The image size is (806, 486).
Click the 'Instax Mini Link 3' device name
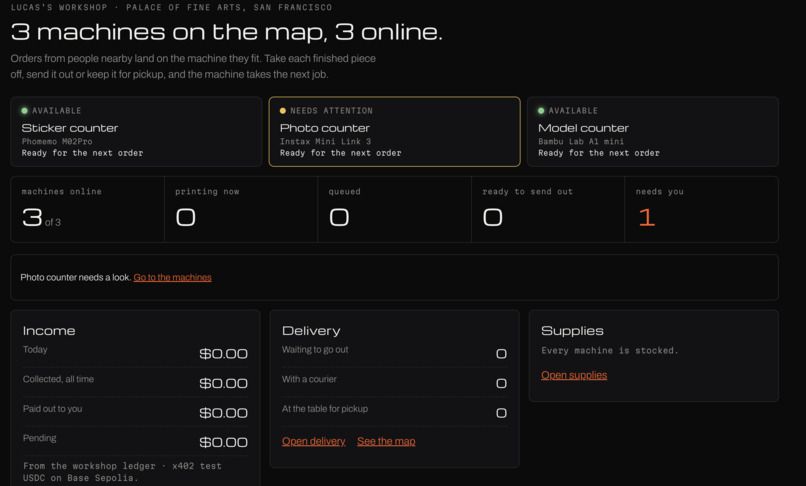point(325,141)
